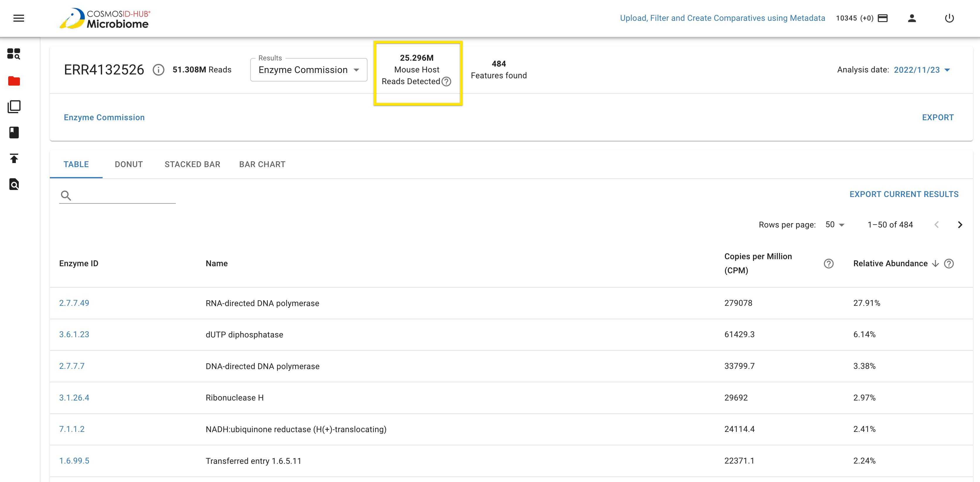The height and width of the screenshot is (482, 980).
Task: Open the billing credit card icon
Action: click(883, 18)
